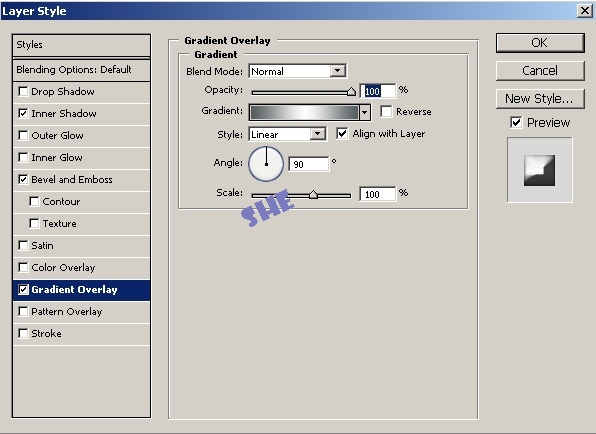Open the Styles section
The height and width of the screenshot is (434, 596).
(x=81, y=45)
